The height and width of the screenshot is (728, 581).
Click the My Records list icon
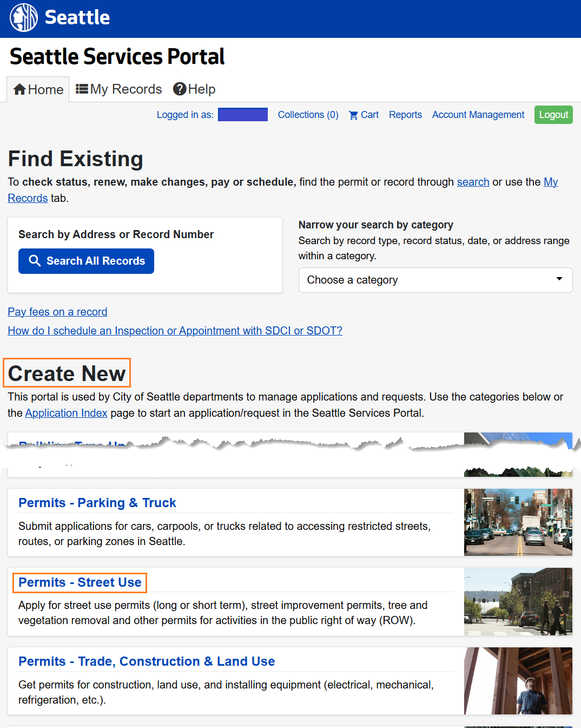pos(82,89)
